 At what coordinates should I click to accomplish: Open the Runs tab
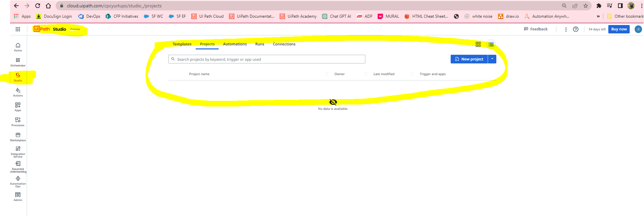click(260, 44)
